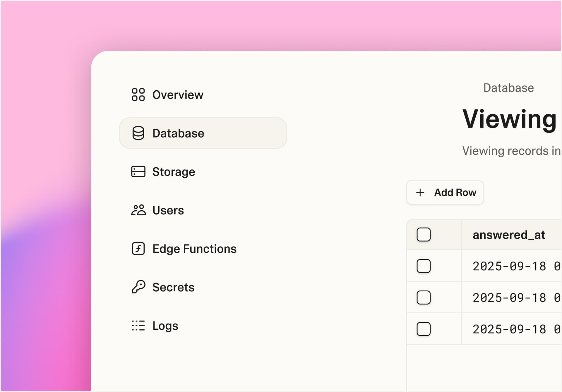
Task: Click the Overview grid icon
Action: 138,95
